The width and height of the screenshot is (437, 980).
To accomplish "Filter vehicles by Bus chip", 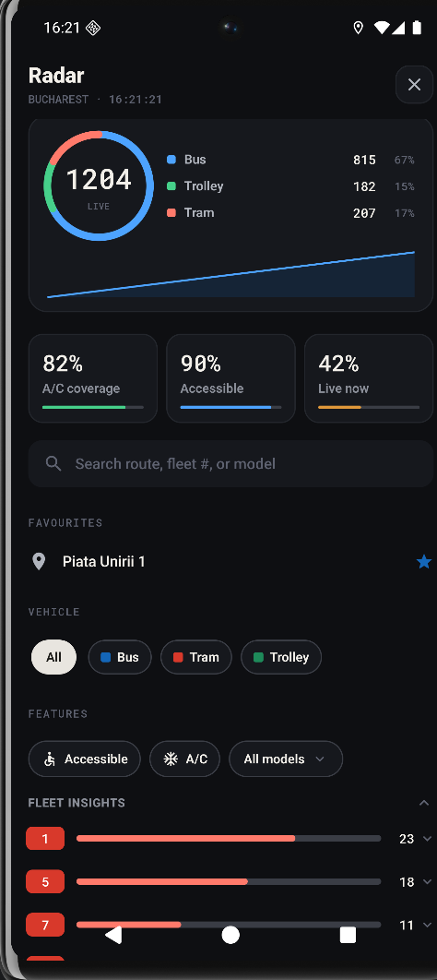I will (120, 657).
